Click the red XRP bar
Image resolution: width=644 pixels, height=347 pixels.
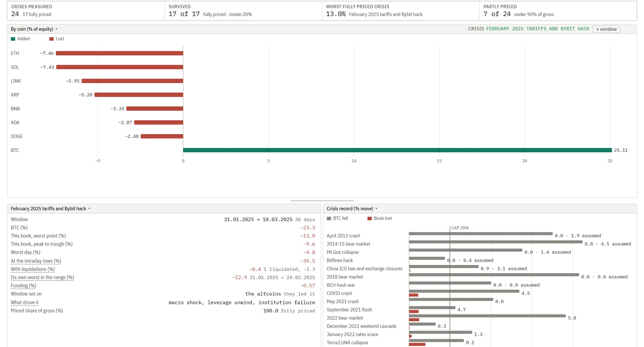(x=139, y=95)
